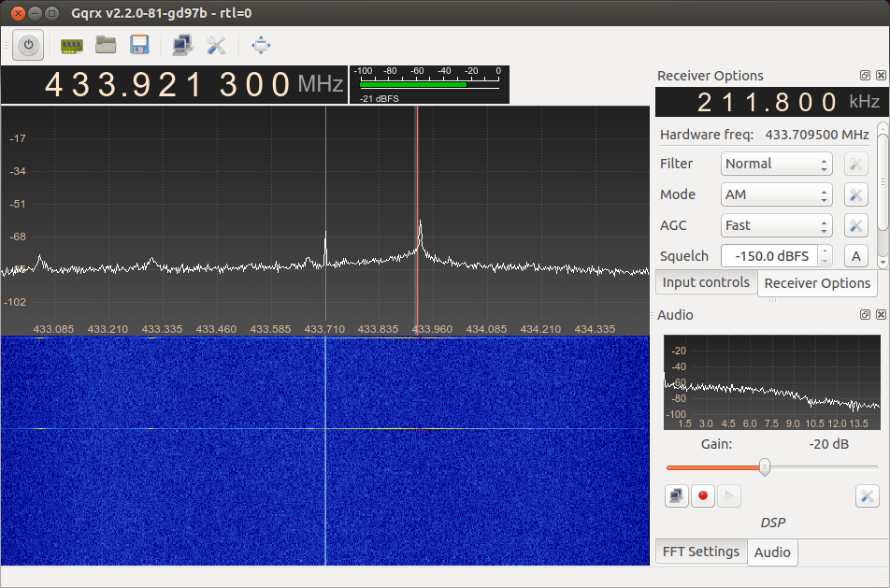The width and height of the screenshot is (890, 588).
Task: Click the waterfall display area
Action: (325, 451)
